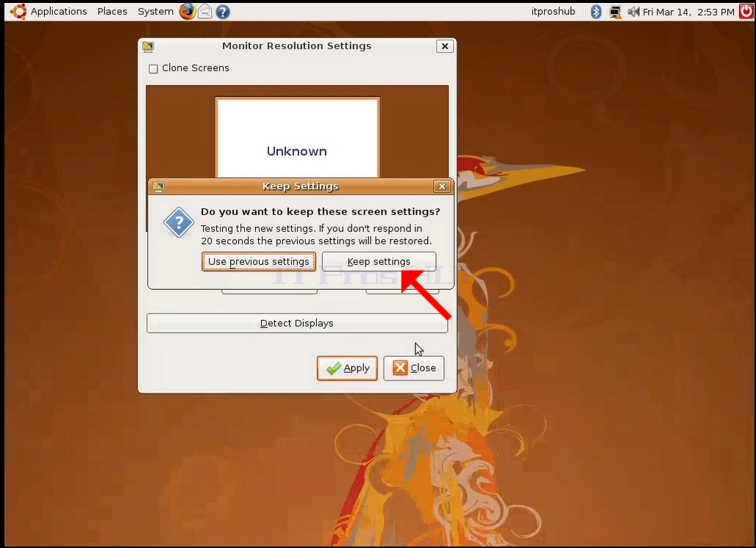Open the System menu
The image size is (756, 548).
click(x=155, y=12)
